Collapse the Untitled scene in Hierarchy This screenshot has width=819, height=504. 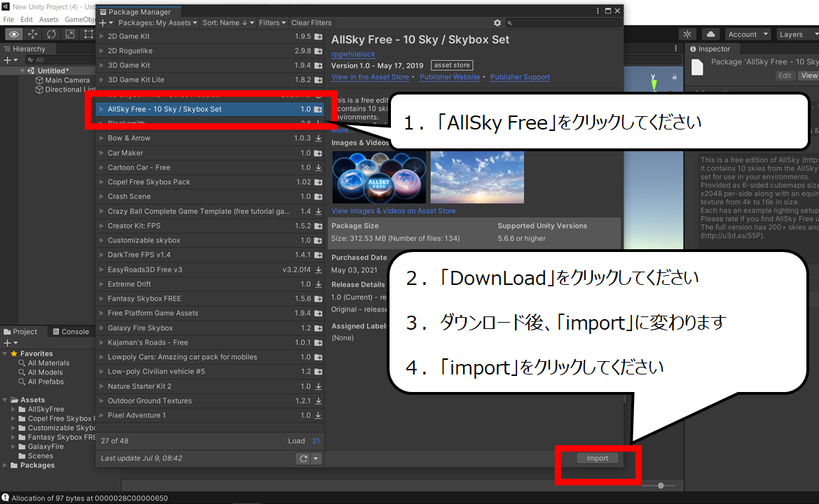[x=22, y=71]
